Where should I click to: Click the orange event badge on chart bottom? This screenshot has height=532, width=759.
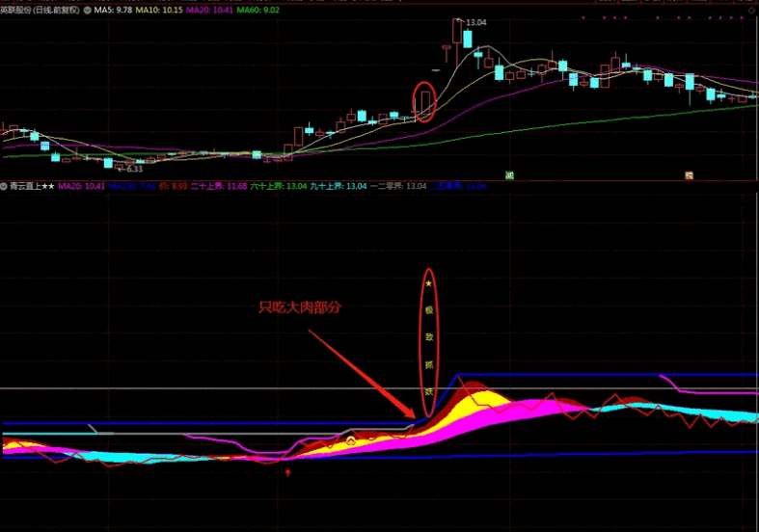point(689,175)
